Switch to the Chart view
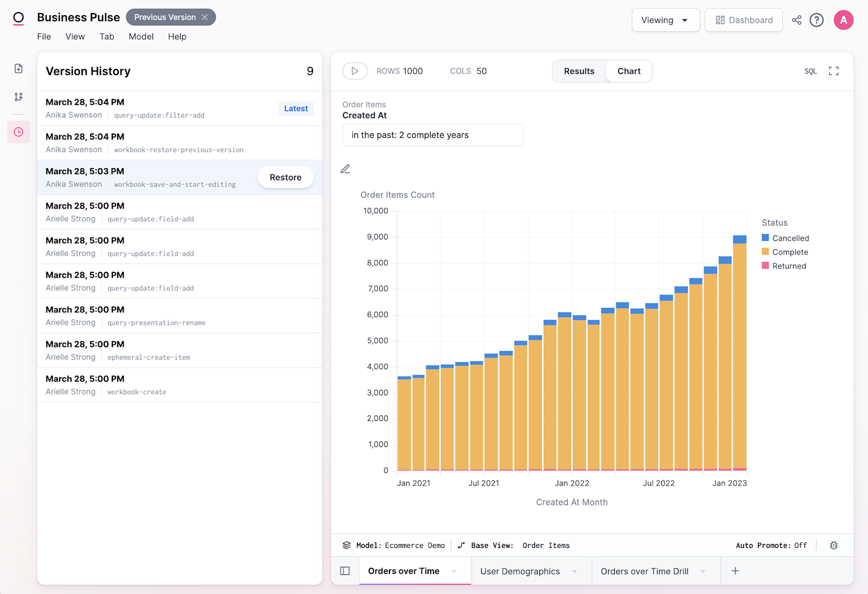The height and width of the screenshot is (594, 868). 629,71
